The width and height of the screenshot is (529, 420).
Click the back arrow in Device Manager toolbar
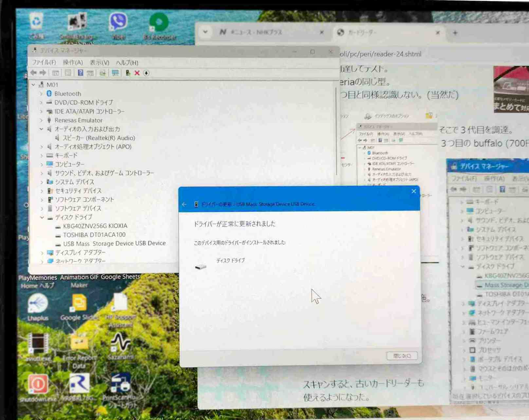[33, 73]
